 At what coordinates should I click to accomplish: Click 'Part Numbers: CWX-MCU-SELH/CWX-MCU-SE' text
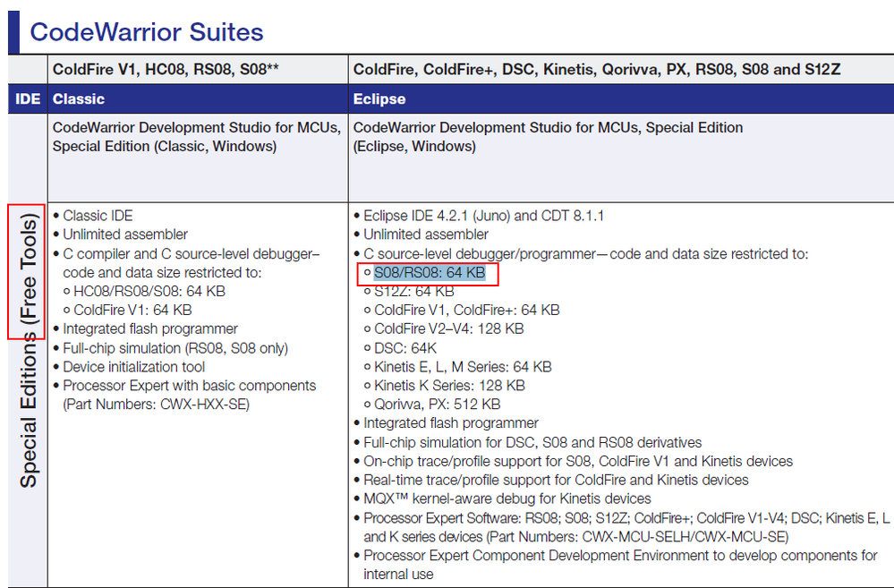[638, 537]
